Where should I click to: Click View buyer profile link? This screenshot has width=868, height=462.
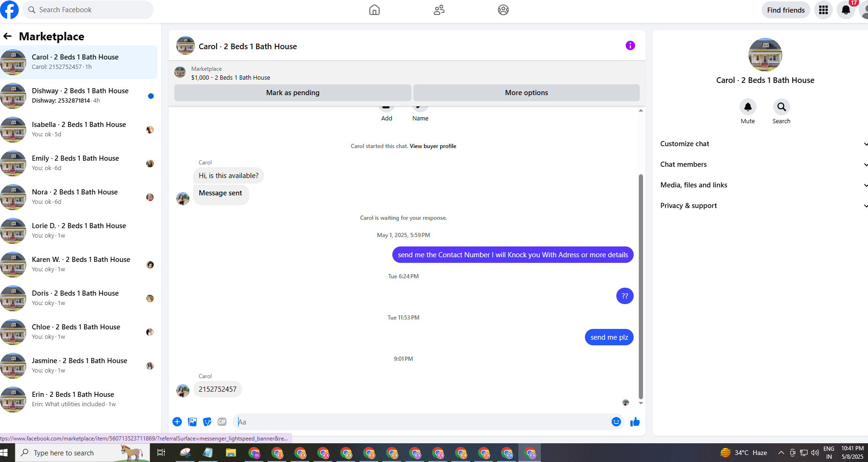click(x=433, y=146)
